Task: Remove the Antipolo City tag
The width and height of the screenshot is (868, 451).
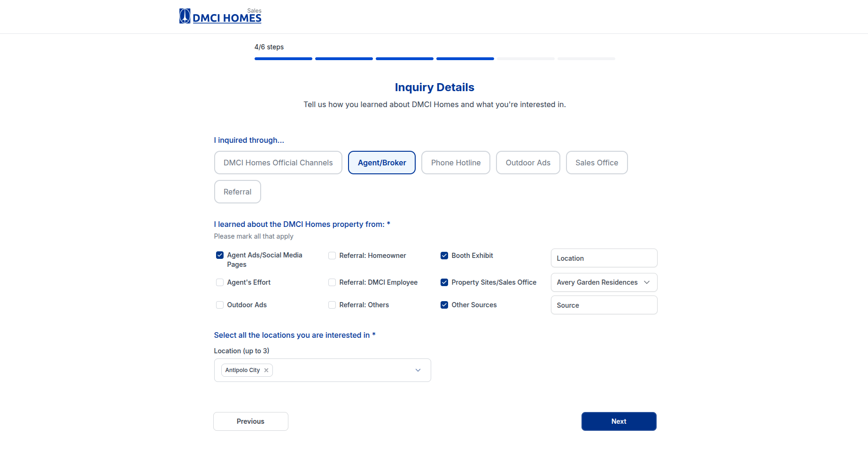Action: coord(266,370)
